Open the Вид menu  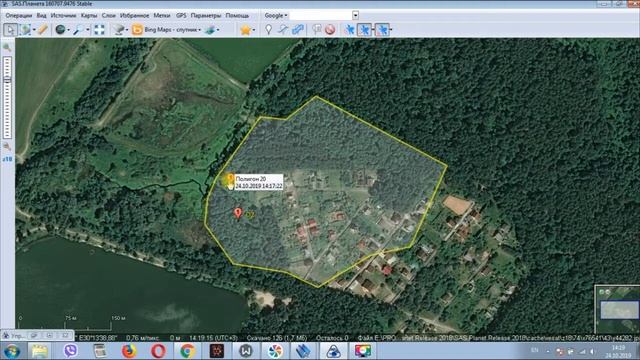point(41,16)
